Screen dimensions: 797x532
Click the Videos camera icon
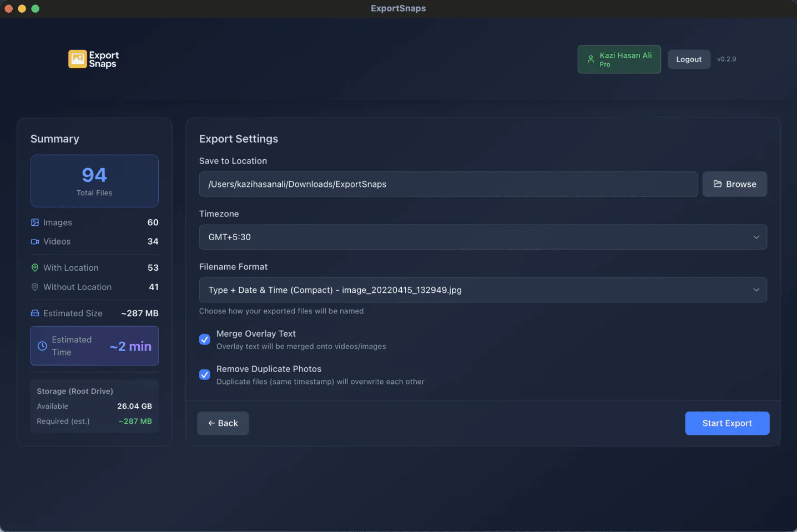[34, 241]
